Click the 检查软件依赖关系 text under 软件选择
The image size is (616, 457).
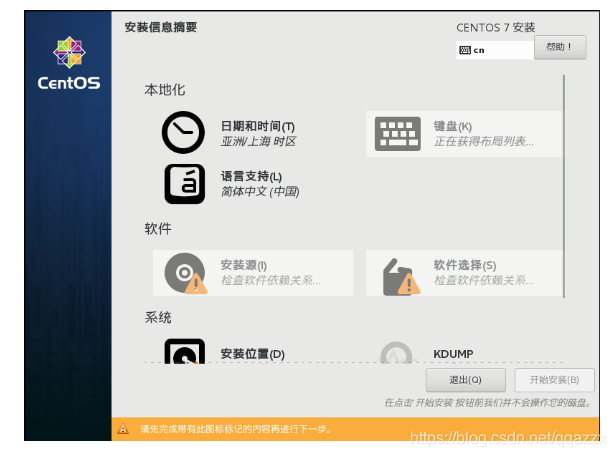pos(484,280)
